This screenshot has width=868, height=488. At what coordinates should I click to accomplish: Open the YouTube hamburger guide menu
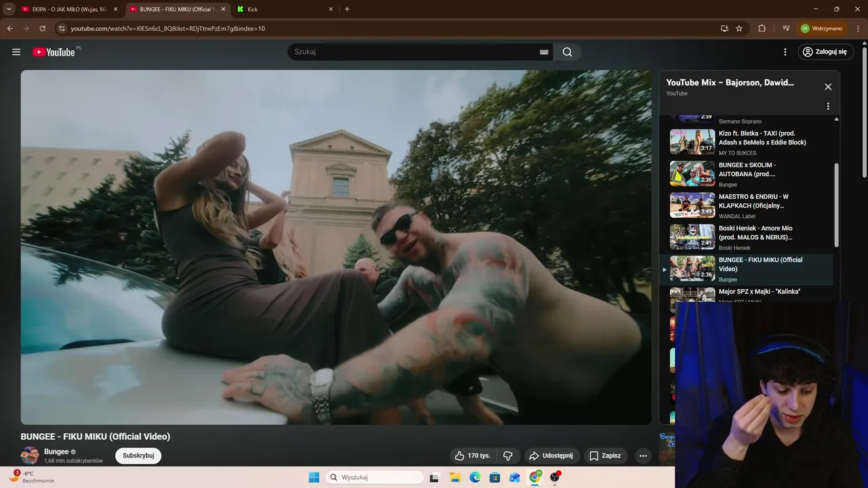point(16,52)
